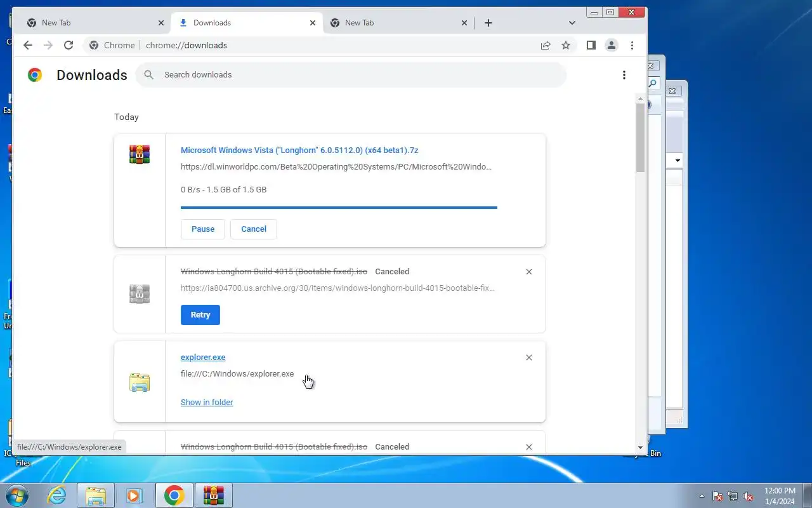Open the explorer.exe file link
The image size is (812, 508).
pyautogui.click(x=203, y=358)
